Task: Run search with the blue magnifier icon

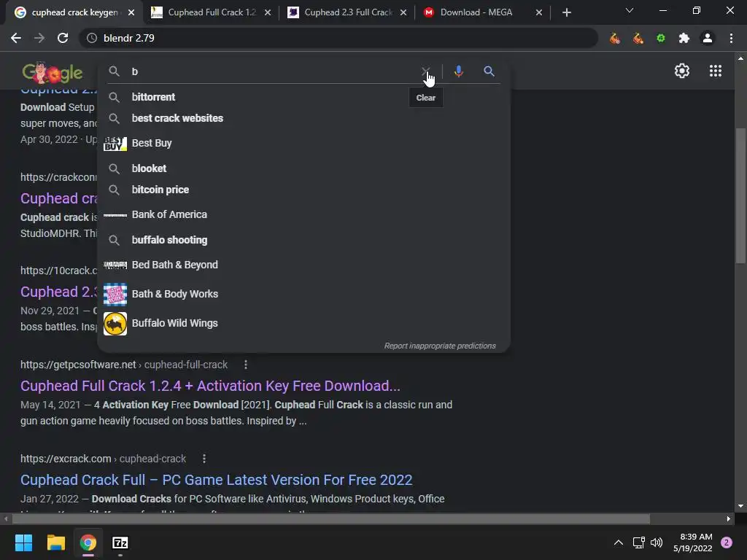Action: click(x=489, y=71)
